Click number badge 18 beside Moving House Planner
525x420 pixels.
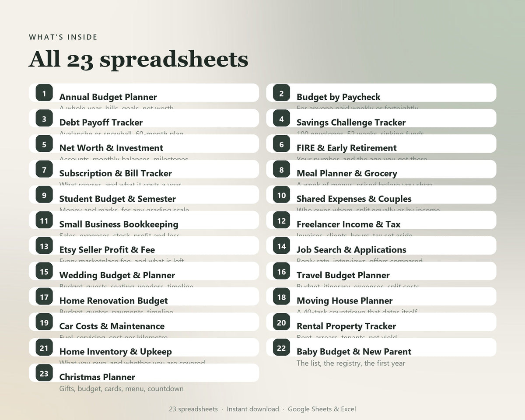pyautogui.click(x=281, y=297)
